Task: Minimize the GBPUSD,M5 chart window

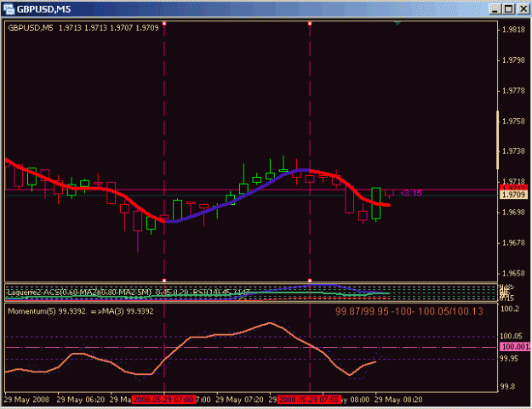Action: [x=495, y=9]
